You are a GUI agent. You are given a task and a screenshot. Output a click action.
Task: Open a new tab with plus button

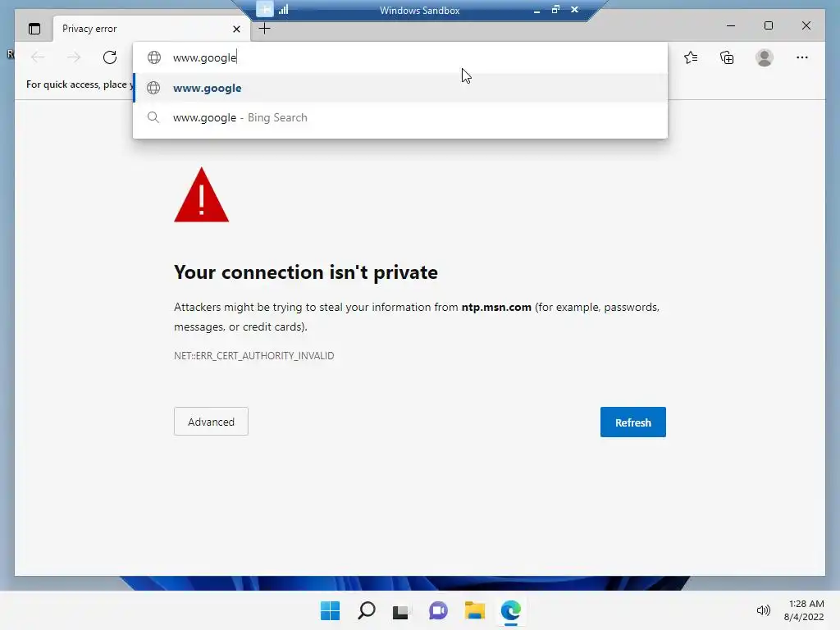coord(265,29)
